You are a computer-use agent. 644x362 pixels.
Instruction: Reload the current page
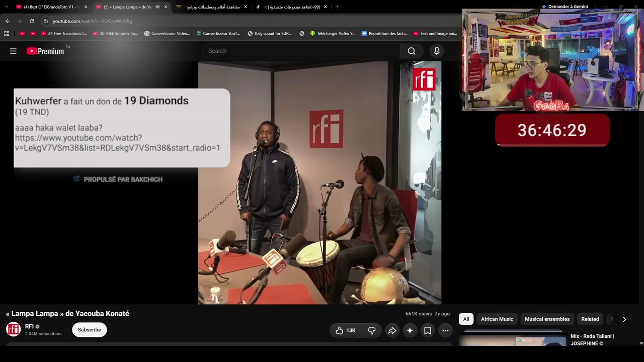click(x=32, y=21)
